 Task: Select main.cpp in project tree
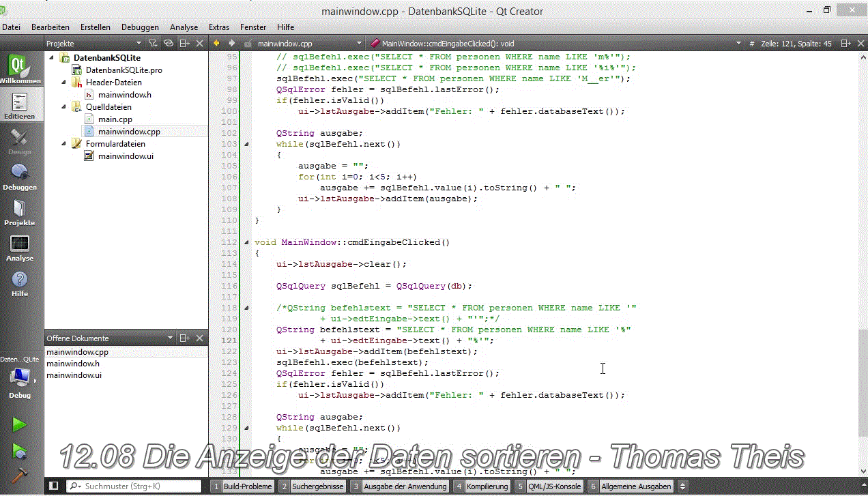click(115, 119)
